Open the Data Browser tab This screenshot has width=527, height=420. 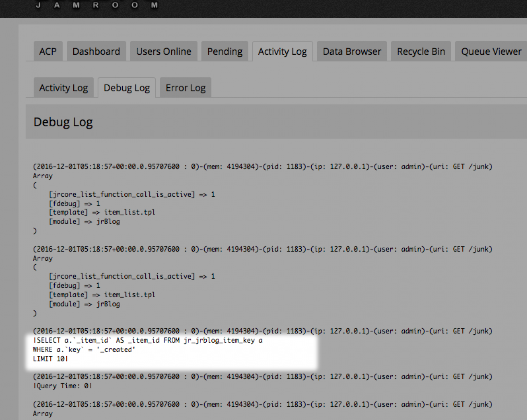pyautogui.click(x=352, y=51)
